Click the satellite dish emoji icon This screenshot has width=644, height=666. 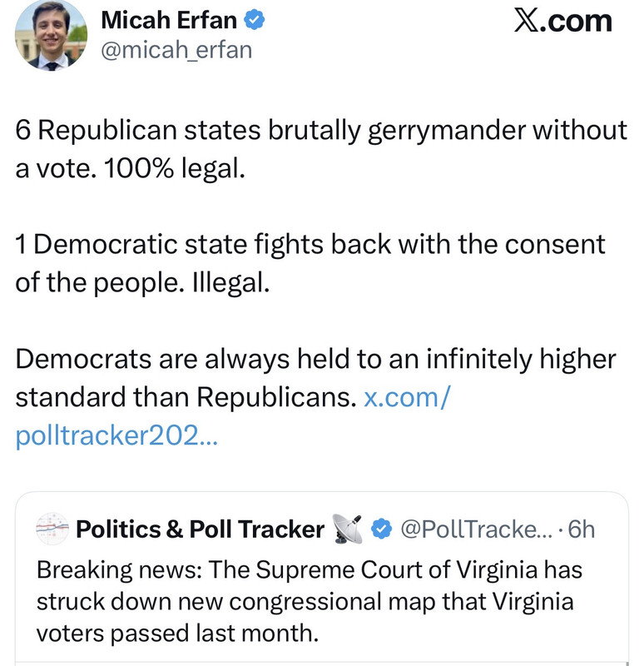tap(347, 529)
